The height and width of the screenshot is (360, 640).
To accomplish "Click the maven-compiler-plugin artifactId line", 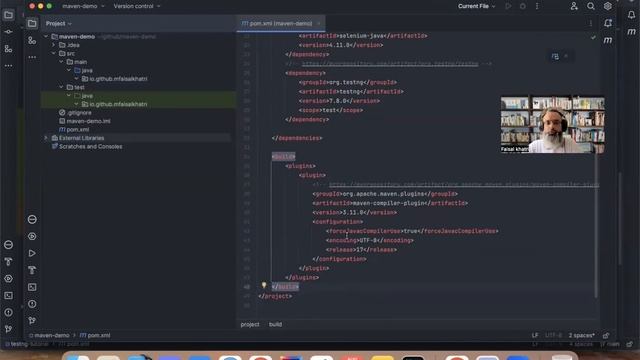I will (390, 203).
